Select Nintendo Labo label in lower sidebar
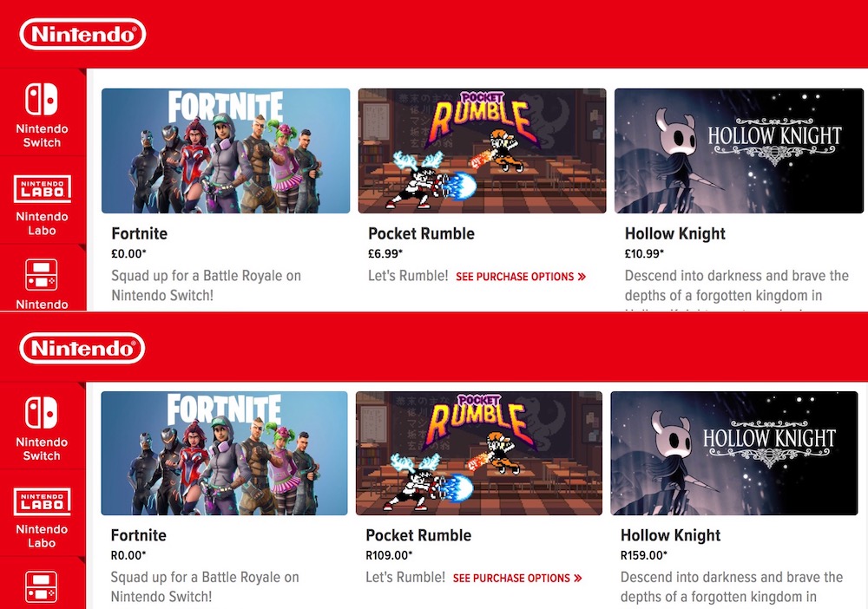 click(x=42, y=536)
